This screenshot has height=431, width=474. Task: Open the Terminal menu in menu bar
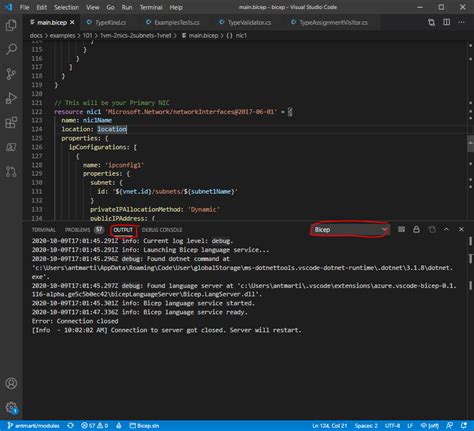(151, 7)
